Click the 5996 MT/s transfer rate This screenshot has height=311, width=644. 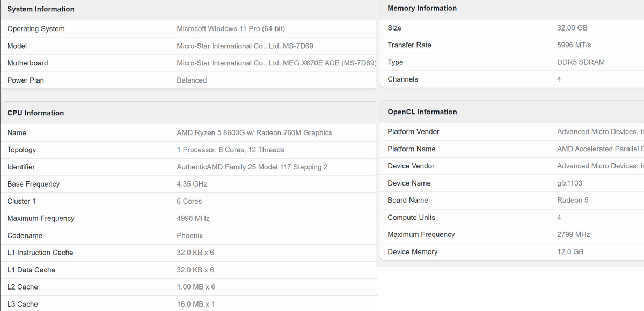point(574,45)
